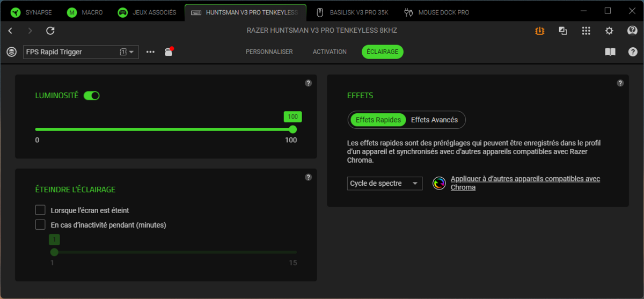Open help for the Luminosité panel
The height and width of the screenshot is (299, 644).
click(x=308, y=83)
